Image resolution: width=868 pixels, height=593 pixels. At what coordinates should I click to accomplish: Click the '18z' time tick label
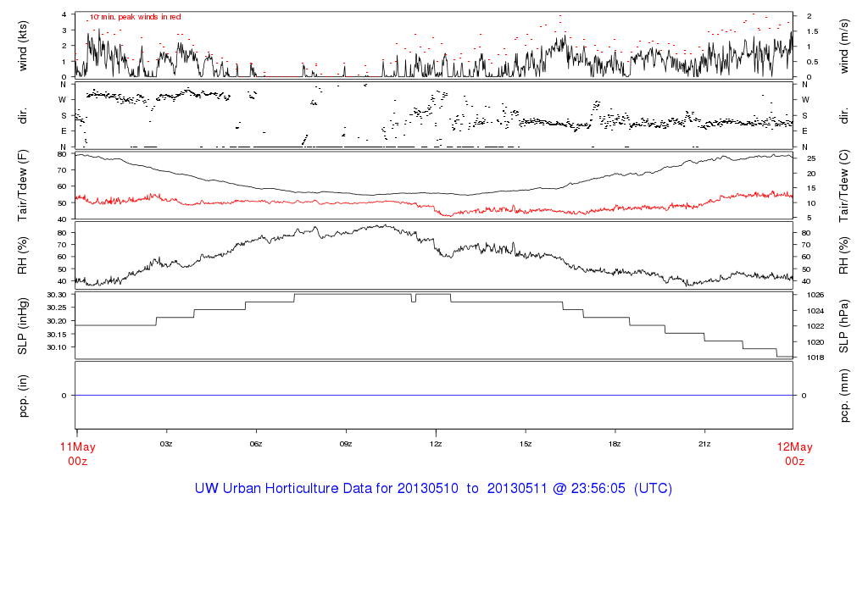[615, 444]
